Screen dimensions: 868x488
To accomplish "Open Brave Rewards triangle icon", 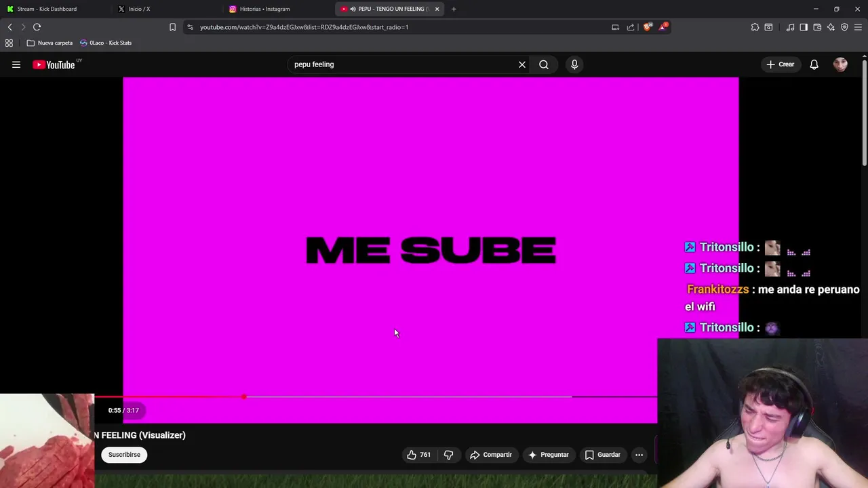I will pos(663,27).
